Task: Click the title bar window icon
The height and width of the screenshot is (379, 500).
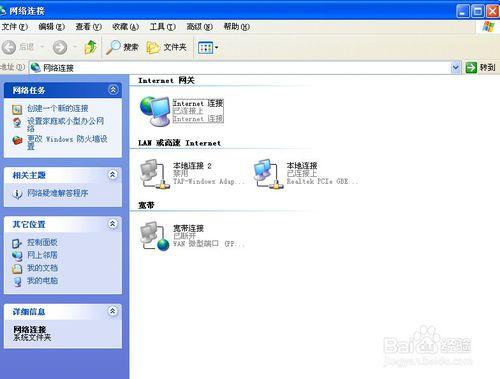Action: pyautogui.click(x=3, y=11)
